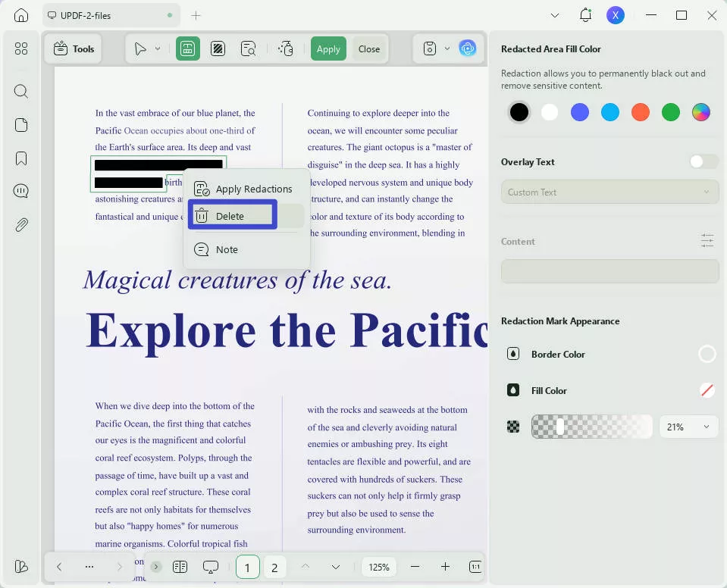Open the 21% opacity dropdown
This screenshot has height=588, width=727.
[688, 427]
